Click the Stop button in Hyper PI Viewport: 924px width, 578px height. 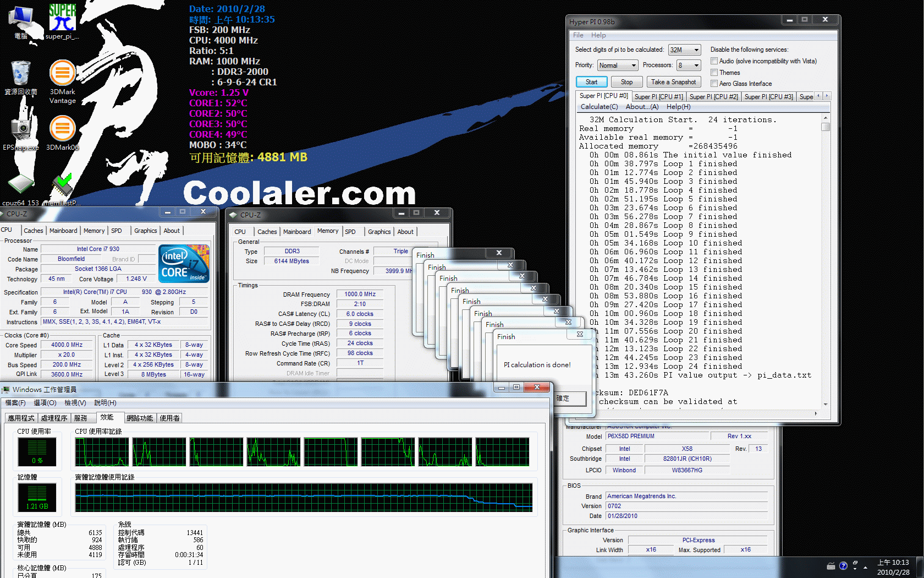coord(627,82)
